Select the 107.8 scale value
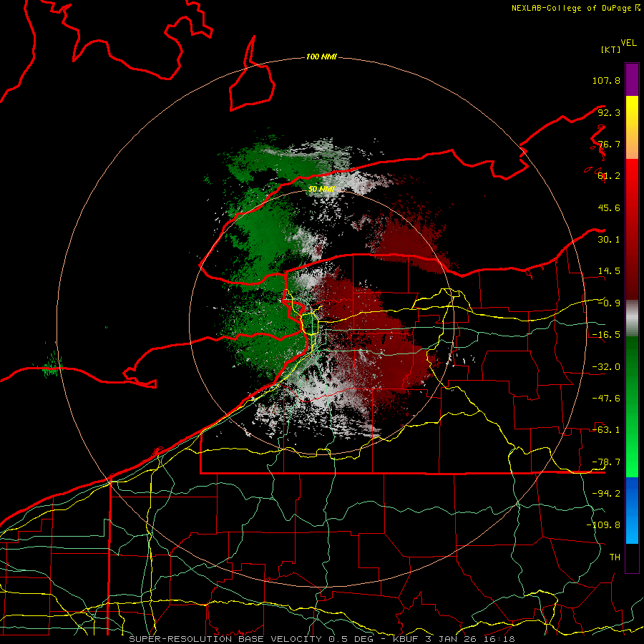 [x=606, y=80]
